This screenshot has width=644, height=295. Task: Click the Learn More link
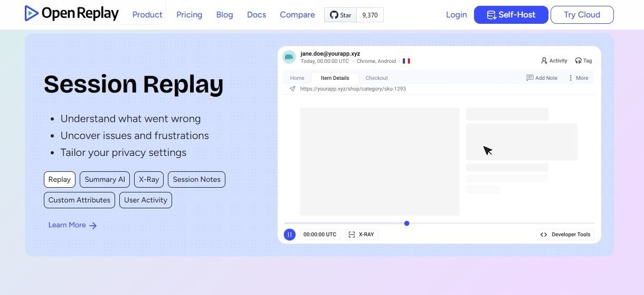click(x=72, y=225)
